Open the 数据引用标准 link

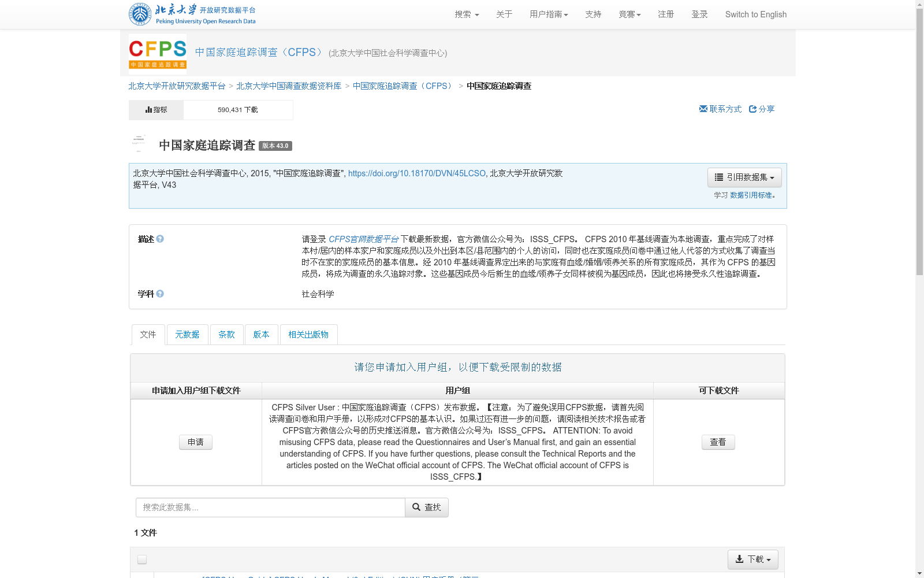coord(751,195)
